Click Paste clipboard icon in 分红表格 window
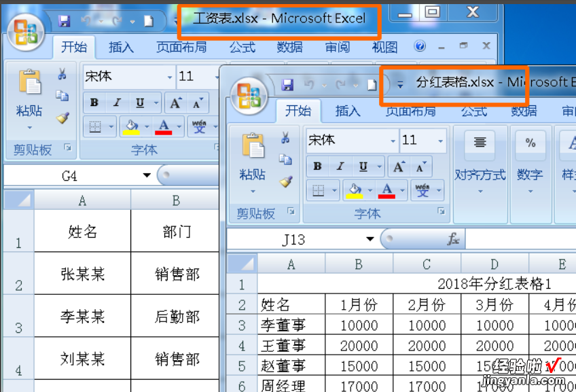Image resolution: width=576 pixels, height=392 pixels. coord(253,145)
